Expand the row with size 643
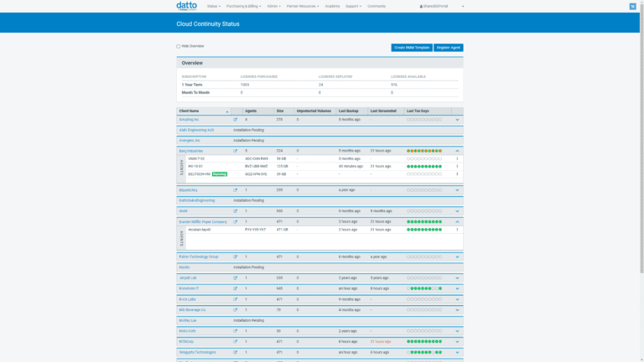 (457, 289)
